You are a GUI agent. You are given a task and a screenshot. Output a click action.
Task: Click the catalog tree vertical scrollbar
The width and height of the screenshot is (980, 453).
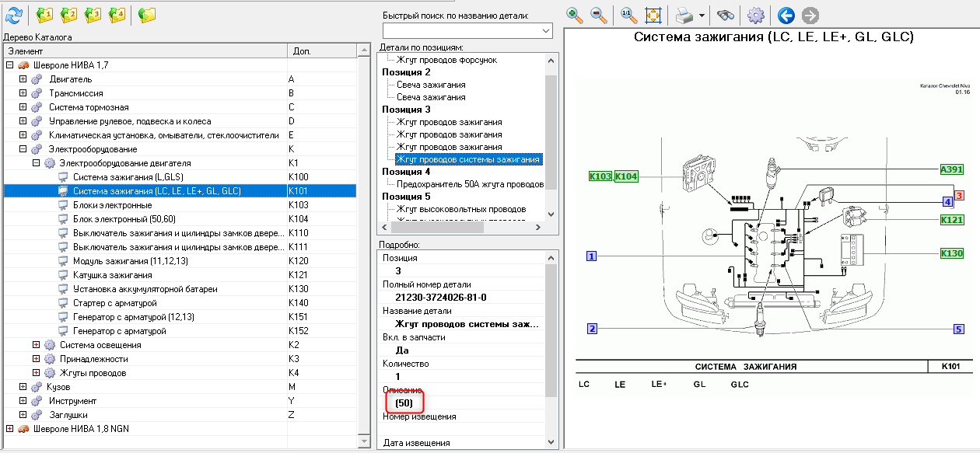point(363,245)
